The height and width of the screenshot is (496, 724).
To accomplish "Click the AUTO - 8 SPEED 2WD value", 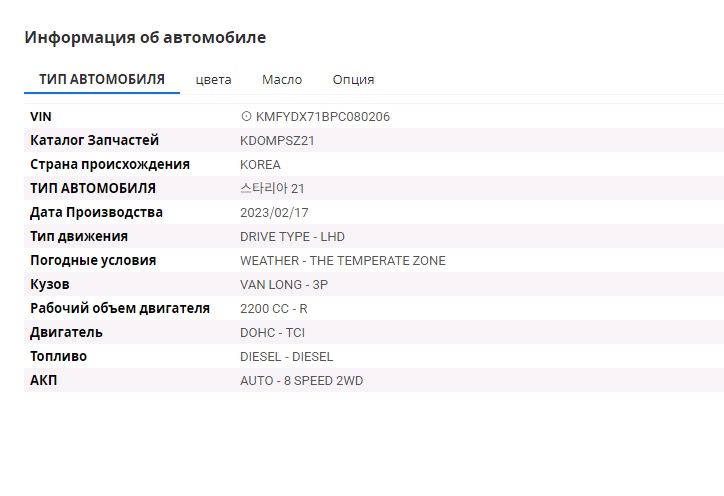I will [x=302, y=381].
